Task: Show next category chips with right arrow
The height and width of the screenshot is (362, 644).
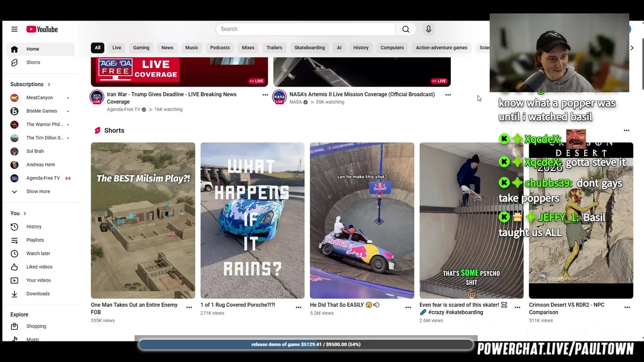Action: click(x=632, y=48)
